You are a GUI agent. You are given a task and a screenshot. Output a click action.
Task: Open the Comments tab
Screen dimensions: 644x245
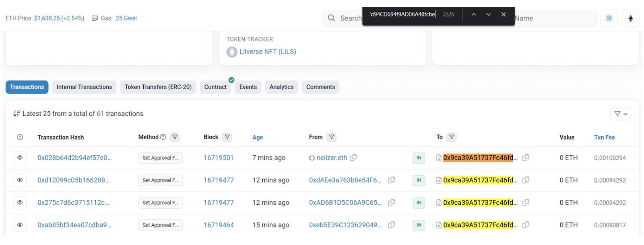320,87
